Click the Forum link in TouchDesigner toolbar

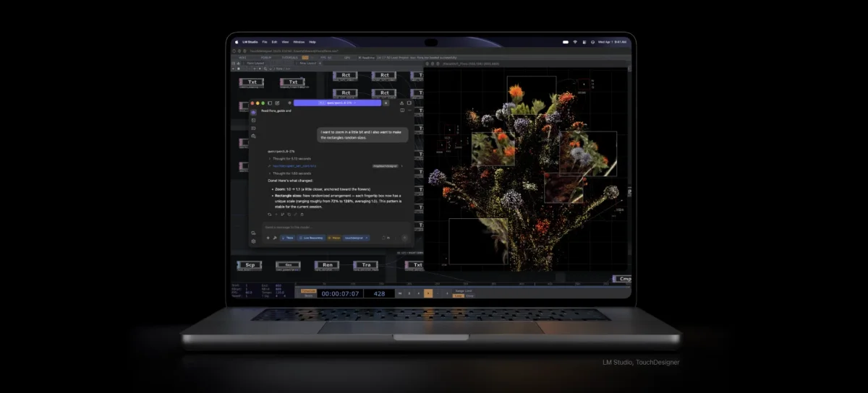tap(266, 58)
